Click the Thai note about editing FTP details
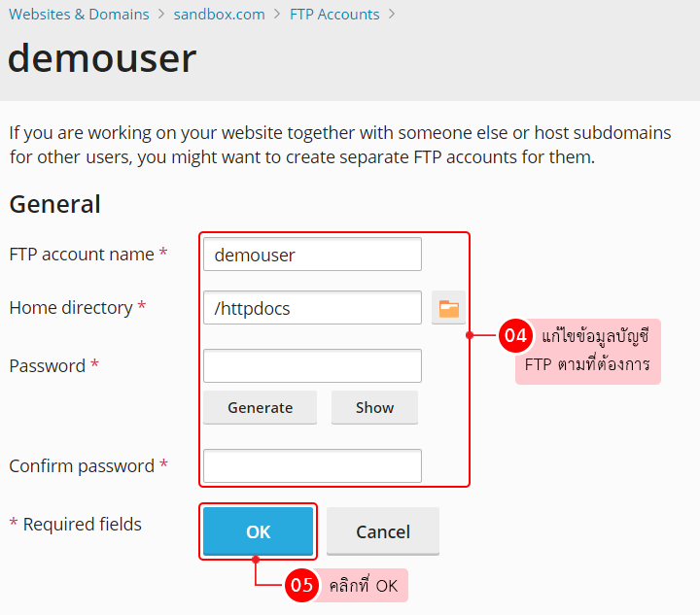700x615 pixels. coord(595,352)
